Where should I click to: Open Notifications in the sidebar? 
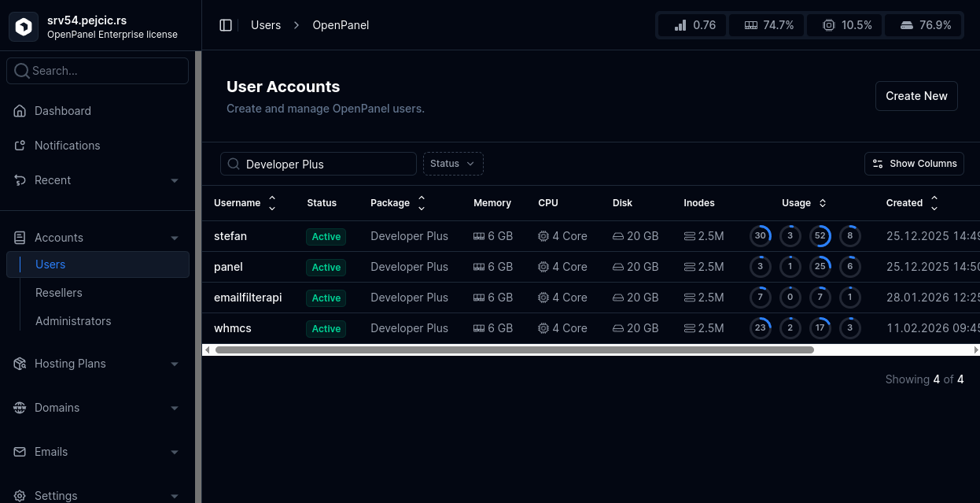tap(68, 146)
